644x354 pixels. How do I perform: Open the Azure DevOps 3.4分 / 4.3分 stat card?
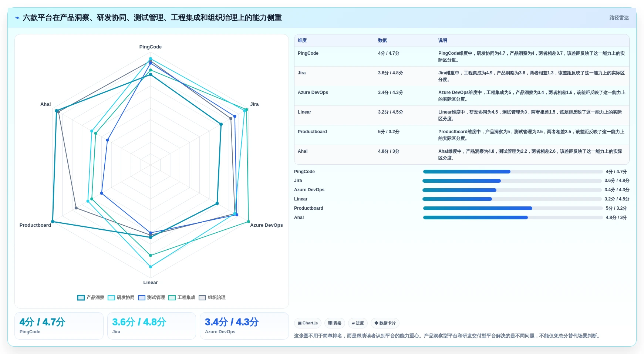pyautogui.click(x=244, y=326)
